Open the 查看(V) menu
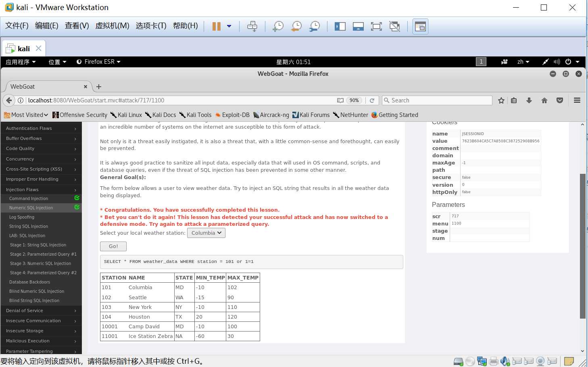This screenshot has height=367, width=588. pyautogui.click(x=77, y=26)
